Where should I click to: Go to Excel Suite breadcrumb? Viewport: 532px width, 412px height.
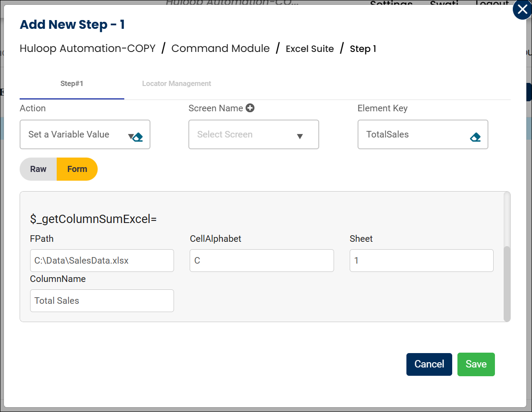point(310,49)
